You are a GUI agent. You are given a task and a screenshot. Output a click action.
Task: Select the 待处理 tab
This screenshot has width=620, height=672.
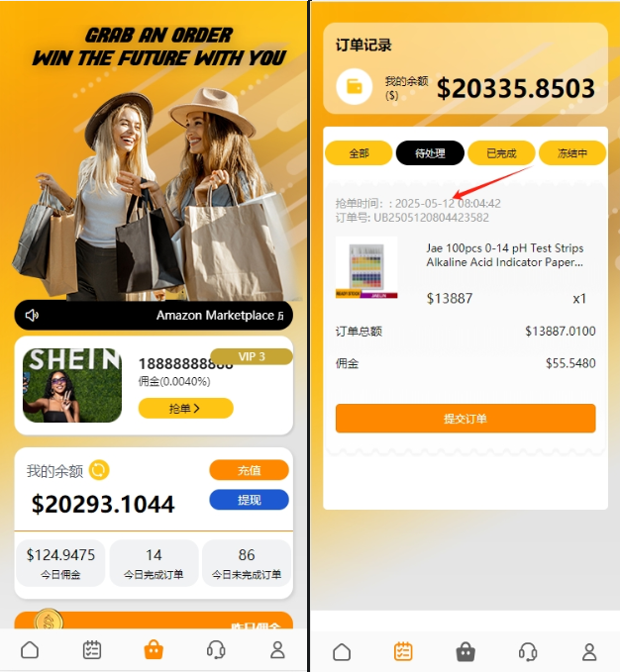(430, 153)
